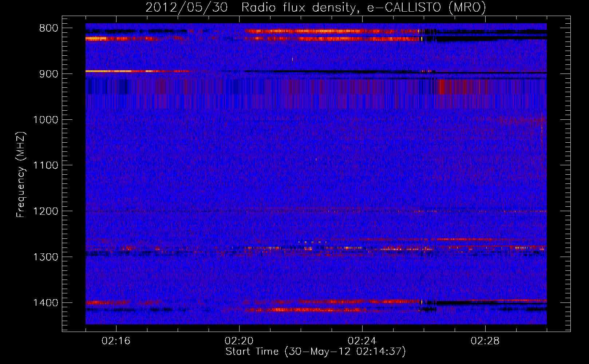
Task: Click the 'Start Time (30-May-12 02:14:37)' axis label
Action: point(316,352)
